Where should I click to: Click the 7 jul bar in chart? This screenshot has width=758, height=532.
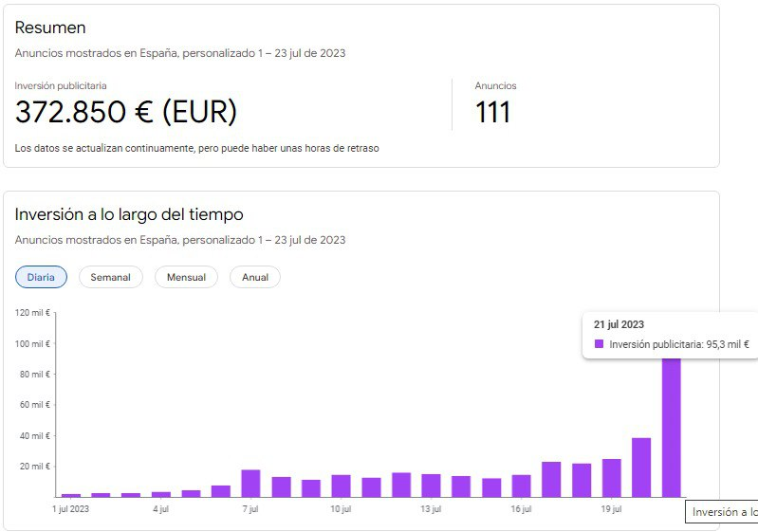250,484
